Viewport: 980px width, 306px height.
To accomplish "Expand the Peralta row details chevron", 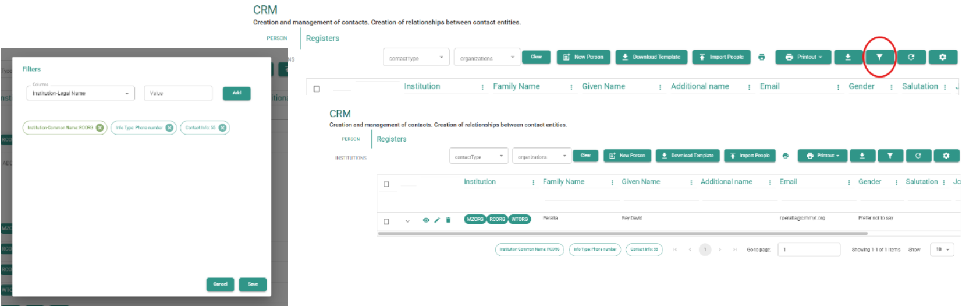I will pyautogui.click(x=407, y=221).
